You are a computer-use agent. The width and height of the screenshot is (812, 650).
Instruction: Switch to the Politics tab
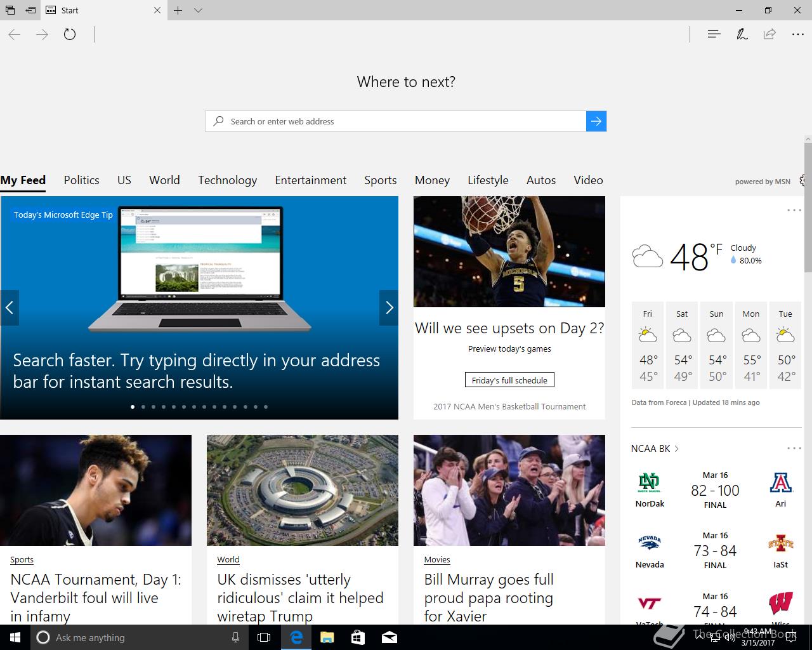[81, 180]
